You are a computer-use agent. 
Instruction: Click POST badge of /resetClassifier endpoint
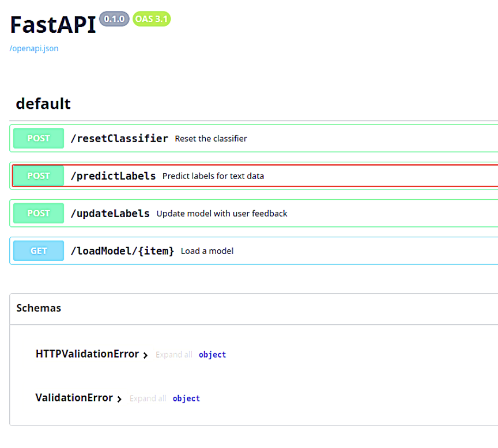[x=39, y=138]
